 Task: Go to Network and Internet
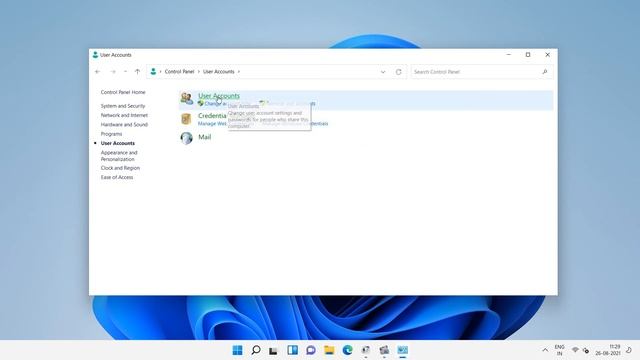(124, 115)
